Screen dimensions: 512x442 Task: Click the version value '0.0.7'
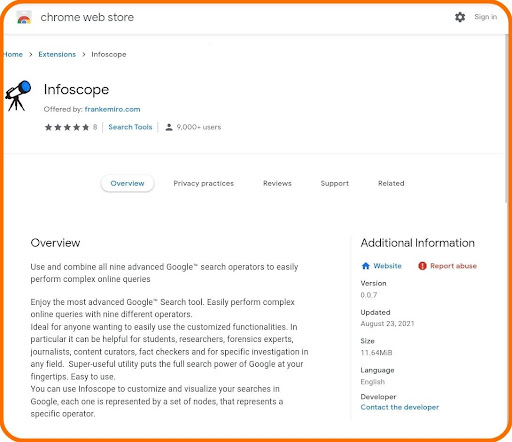coord(369,295)
